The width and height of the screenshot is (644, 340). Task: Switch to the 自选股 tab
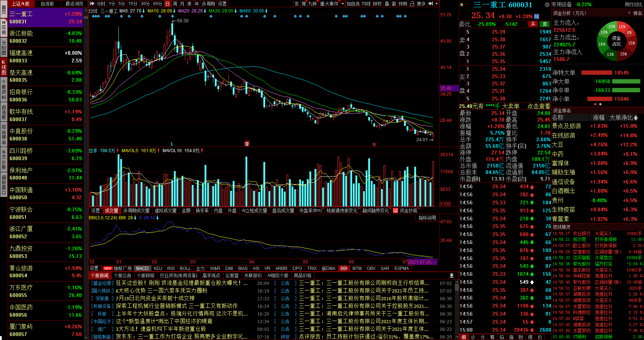pos(47,4)
